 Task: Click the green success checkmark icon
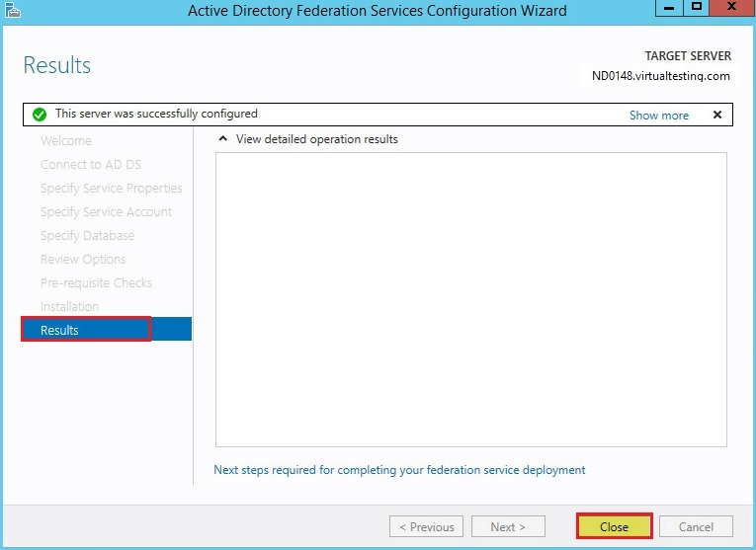(40, 115)
